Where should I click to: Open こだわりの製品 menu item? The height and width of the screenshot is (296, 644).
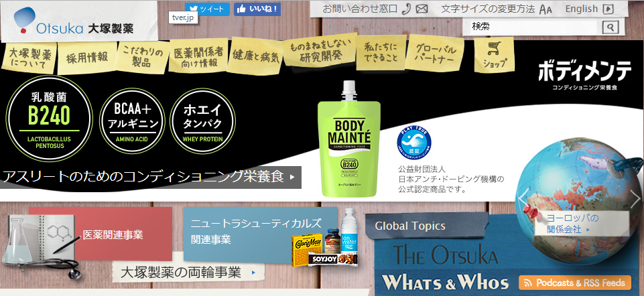click(142, 58)
